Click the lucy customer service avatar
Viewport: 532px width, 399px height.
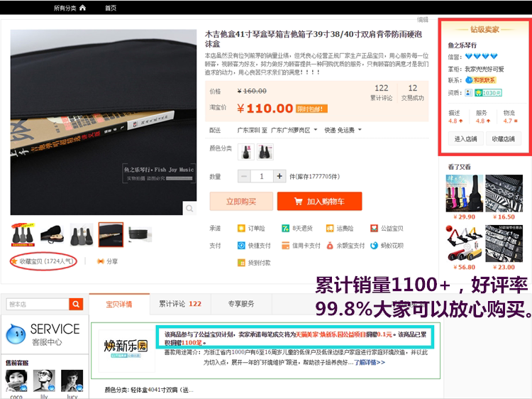[72, 381]
